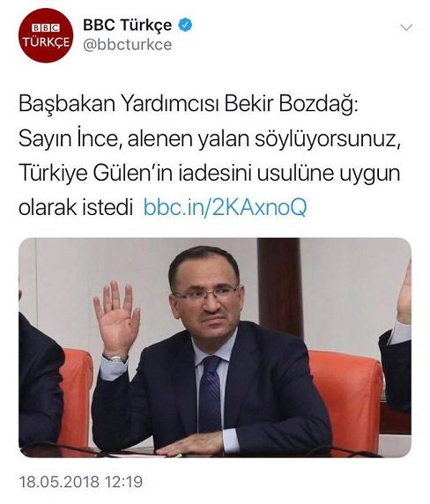Open the bbc.in/2KAxnoQ link

225,207
